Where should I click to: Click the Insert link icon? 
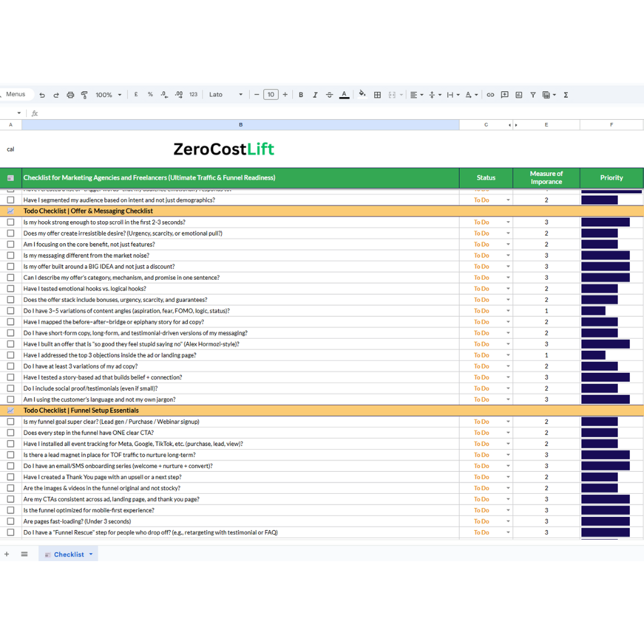click(x=490, y=95)
